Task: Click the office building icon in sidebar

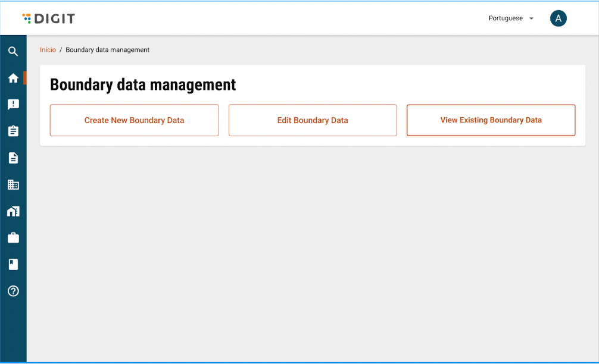Action: pos(13,184)
